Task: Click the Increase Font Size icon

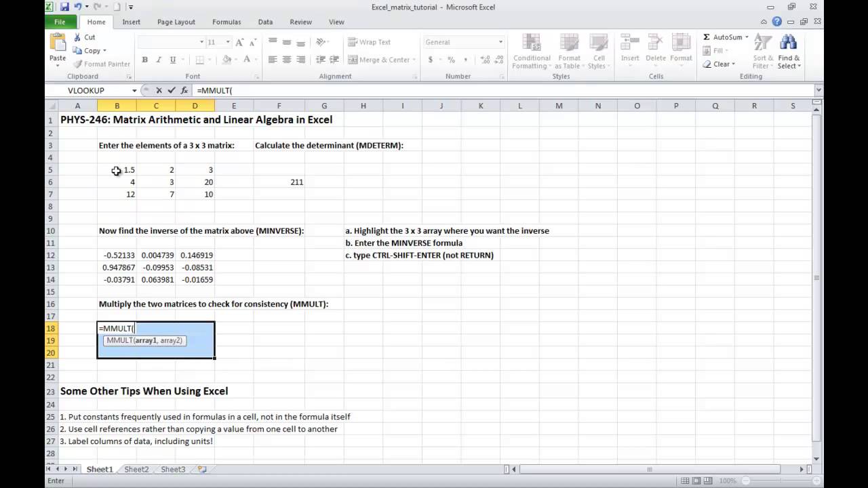Action: pyautogui.click(x=240, y=42)
